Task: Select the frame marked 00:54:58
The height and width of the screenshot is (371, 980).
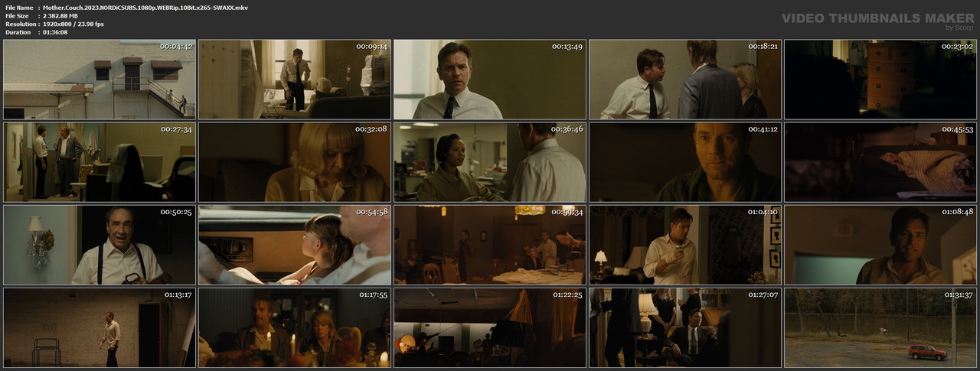Action: [x=295, y=245]
